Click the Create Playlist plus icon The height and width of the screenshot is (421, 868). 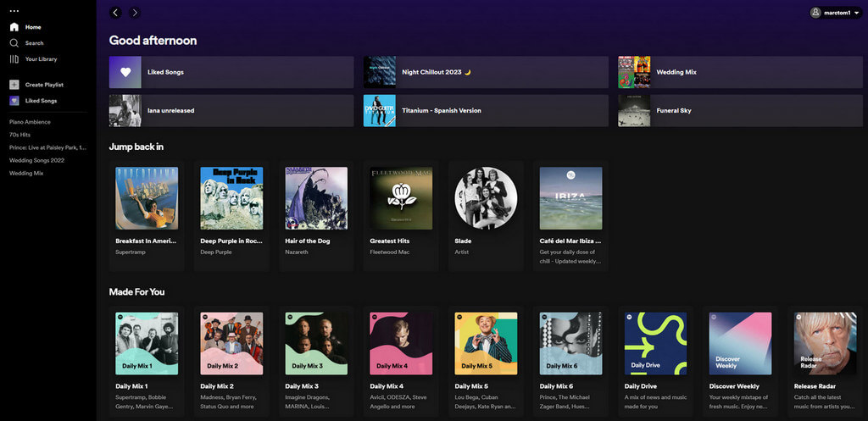coord(14,85)
